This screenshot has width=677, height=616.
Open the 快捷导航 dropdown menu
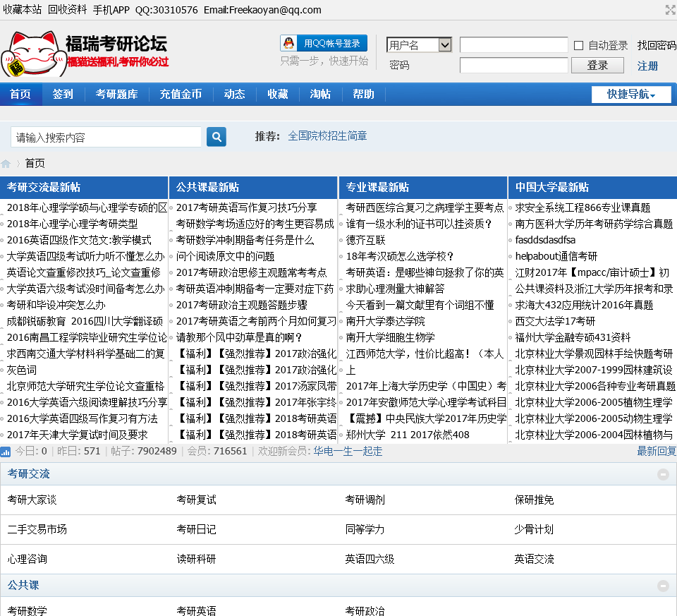pos(631,95)
